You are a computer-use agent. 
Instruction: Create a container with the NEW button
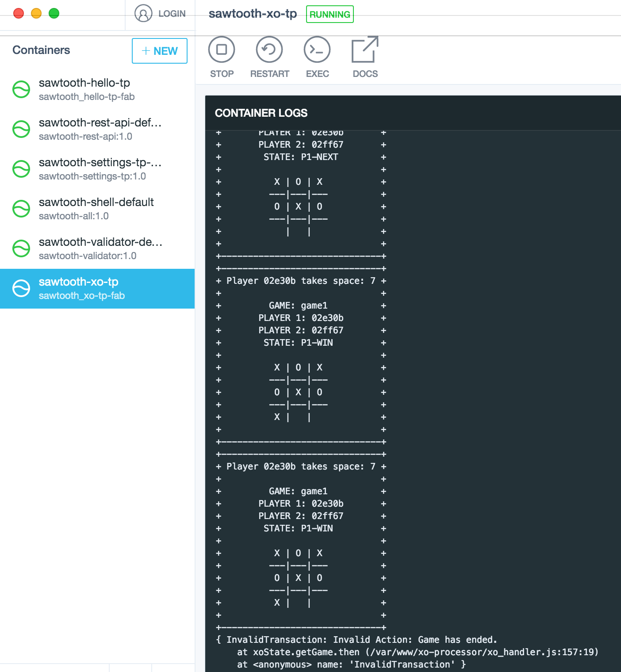[x=159, y=51]
